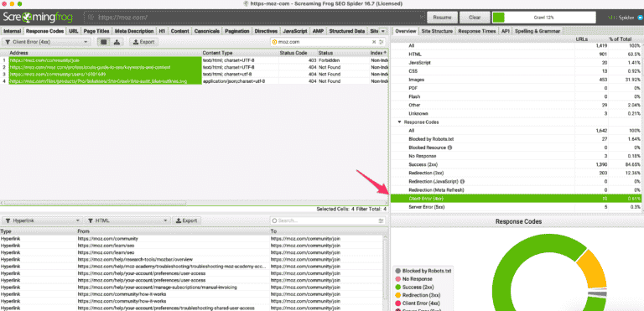The height and width of the screenshot is (311, 644).
Task: Open the Hyperlink type filter dropdown
Action: (42, 220)
